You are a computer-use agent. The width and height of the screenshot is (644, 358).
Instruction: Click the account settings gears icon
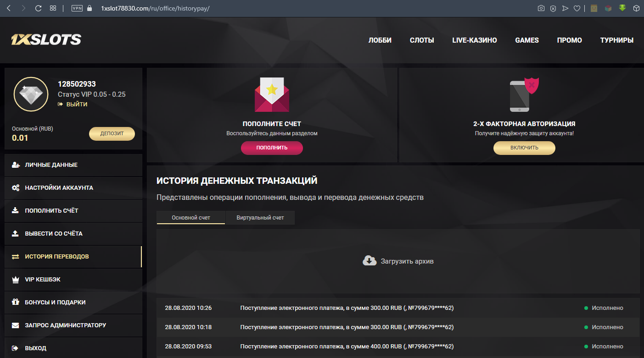16,187
